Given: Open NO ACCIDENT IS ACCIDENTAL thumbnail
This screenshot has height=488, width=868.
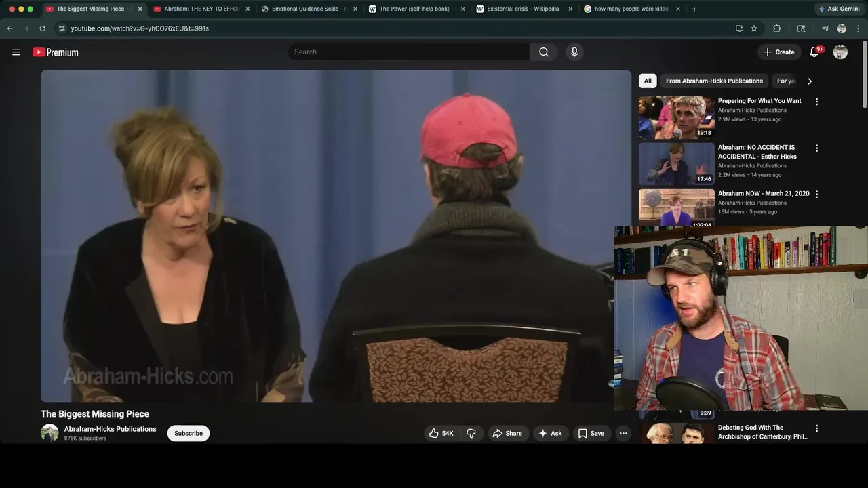Looking at the screenshot, I should [x=676, y=163].
